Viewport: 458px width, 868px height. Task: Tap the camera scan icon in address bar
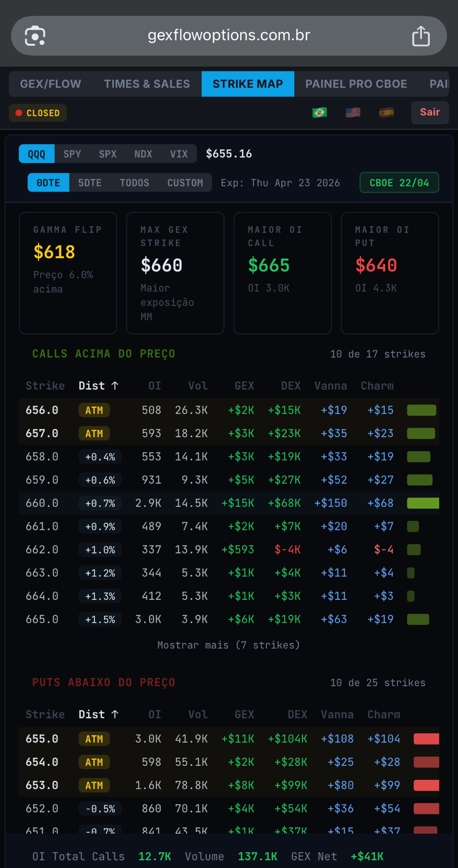[35, 36]
